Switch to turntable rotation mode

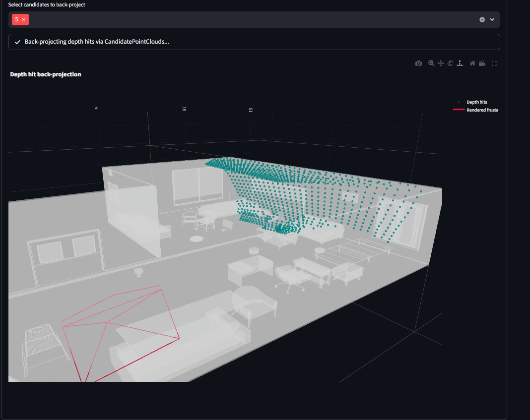pos(460,63)
